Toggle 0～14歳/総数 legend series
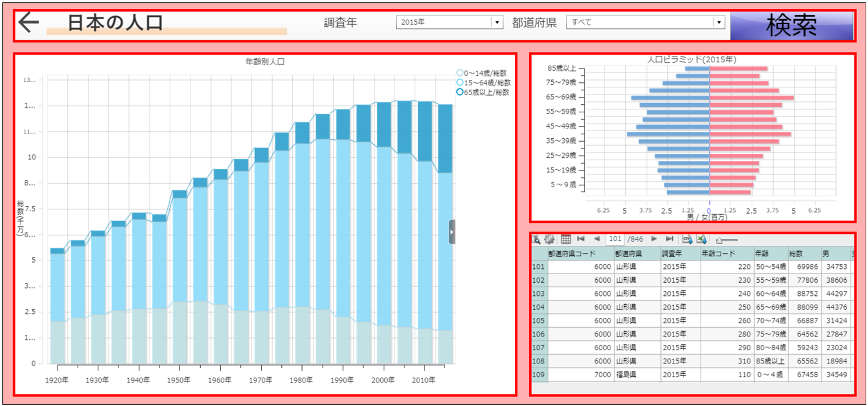 click(460, 73)
